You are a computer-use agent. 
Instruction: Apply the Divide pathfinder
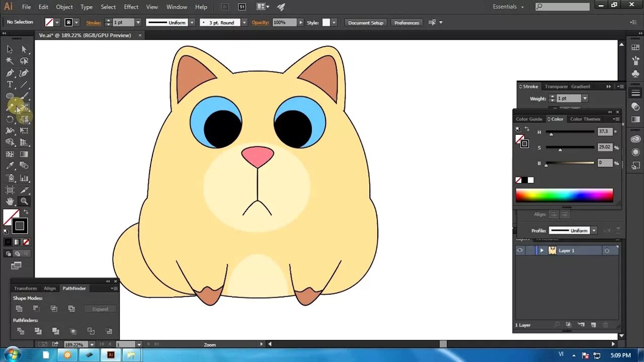point(21,331)
